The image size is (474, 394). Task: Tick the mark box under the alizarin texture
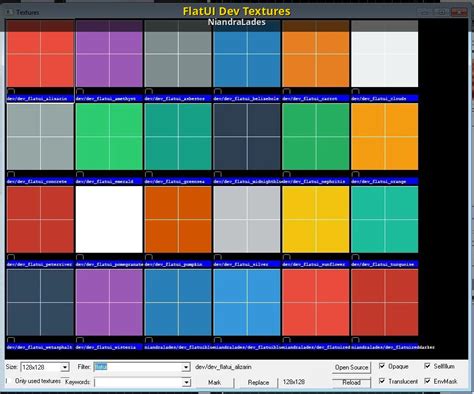click(11, 91)
